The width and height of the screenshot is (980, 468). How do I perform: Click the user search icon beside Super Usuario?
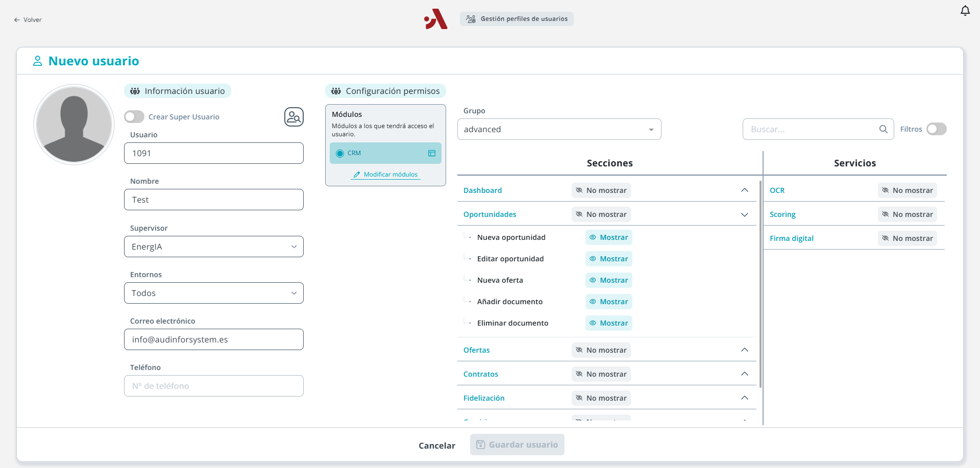click(x=293, y=117)
